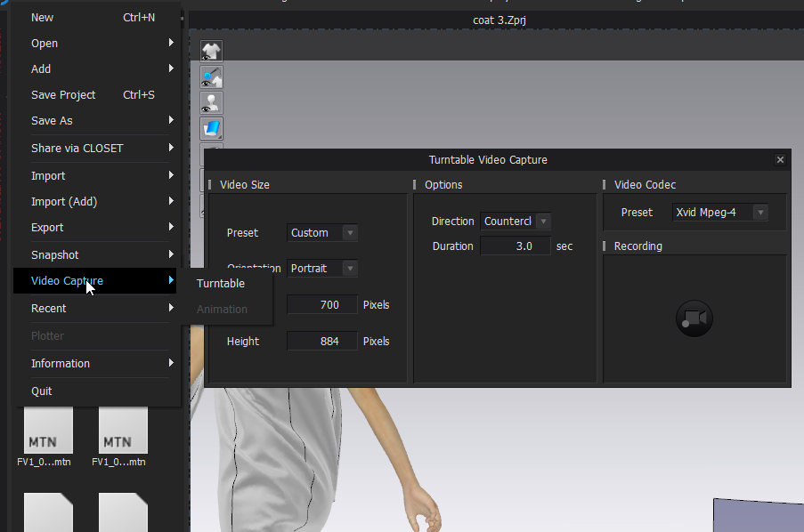
Task: Click Quit in the file menu
Action: (x=42, y=391)
